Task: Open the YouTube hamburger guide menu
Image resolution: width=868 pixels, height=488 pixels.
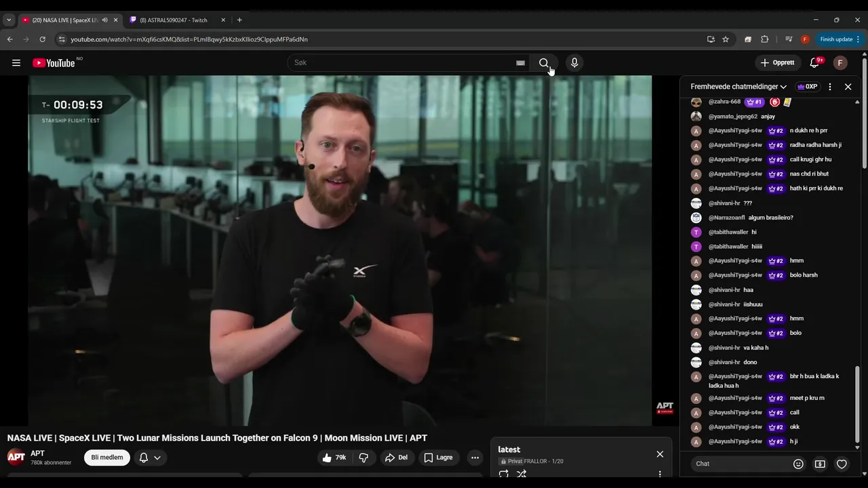Action: [16, 63]
